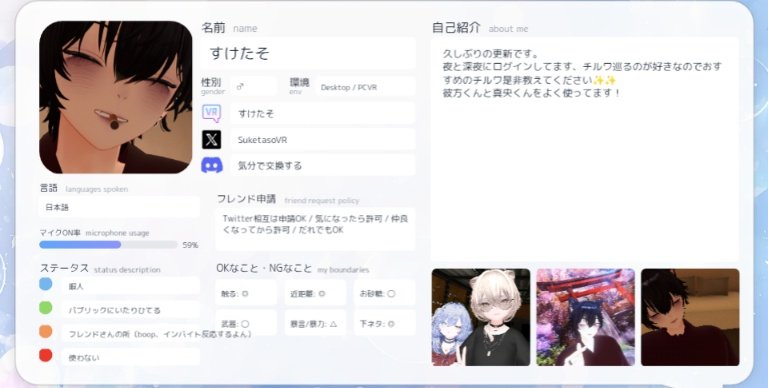The width and height of the screenshot is (768, 388).
Task: Open thumbnail with blonde cat-ear avatar
Action: click(481, 317)
